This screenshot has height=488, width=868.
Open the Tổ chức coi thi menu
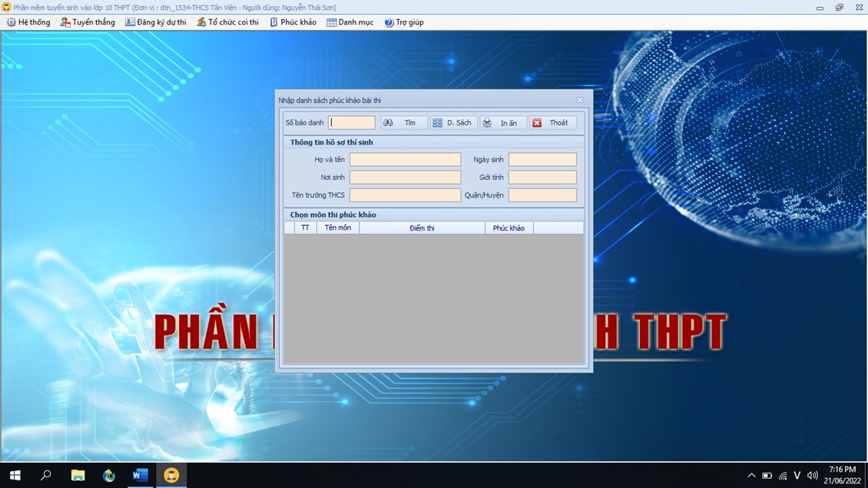coord(228,22)
